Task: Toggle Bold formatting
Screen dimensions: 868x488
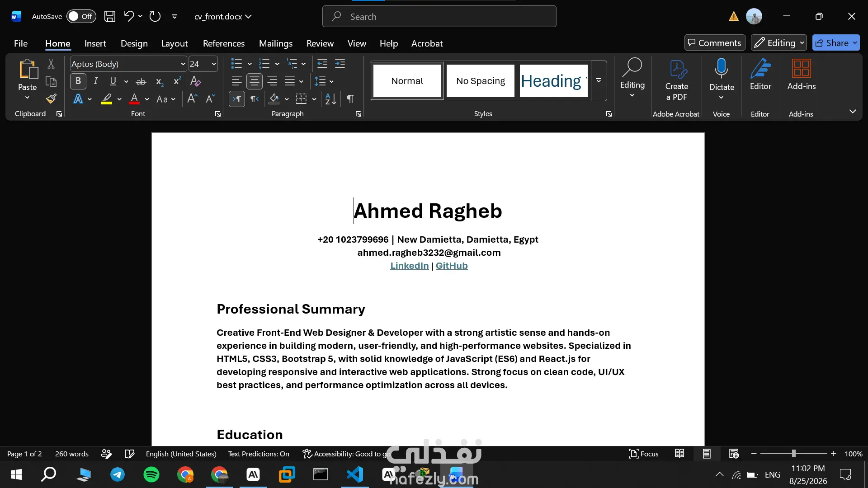Action: (x=78, y=81)
